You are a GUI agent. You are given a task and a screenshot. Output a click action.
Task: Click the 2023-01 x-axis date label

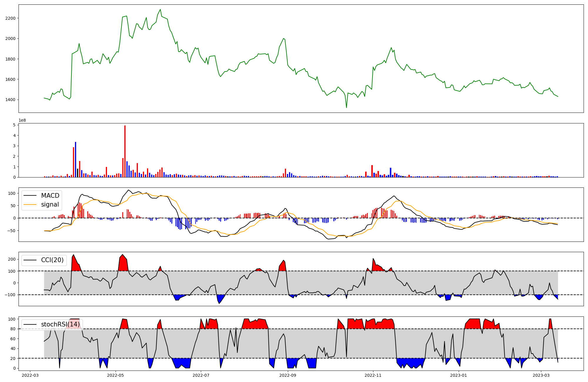(x=458, y=375)
